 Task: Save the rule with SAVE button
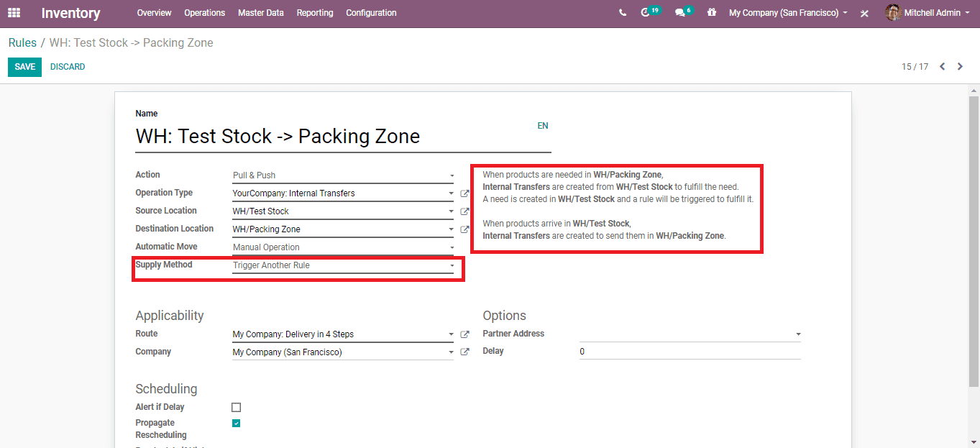(24, 67)
